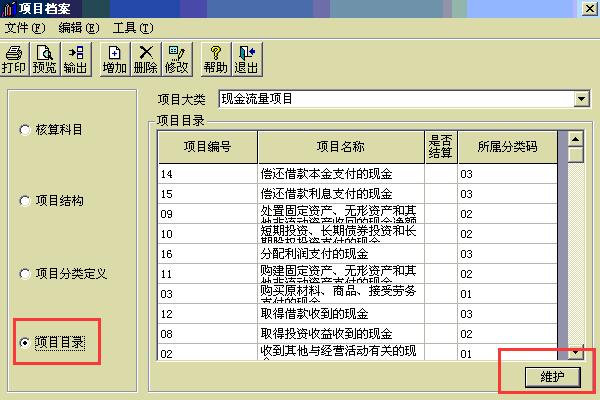Exit using the 退出 toolbar icon
600x400 pixels.
click(246, 59)
